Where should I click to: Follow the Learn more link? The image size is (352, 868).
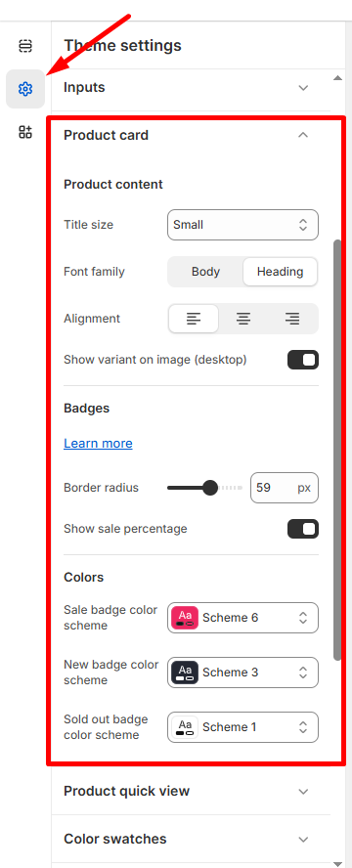(x=98, y=444)
